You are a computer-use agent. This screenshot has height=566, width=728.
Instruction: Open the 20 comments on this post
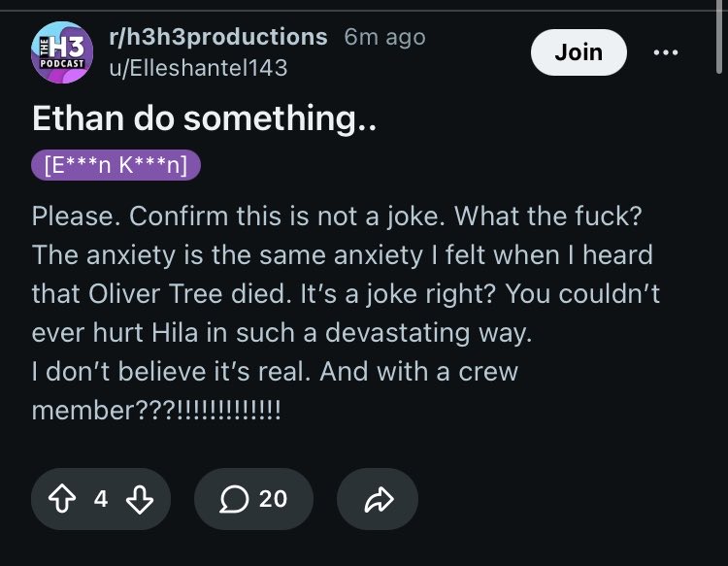[x=253, y=499]
